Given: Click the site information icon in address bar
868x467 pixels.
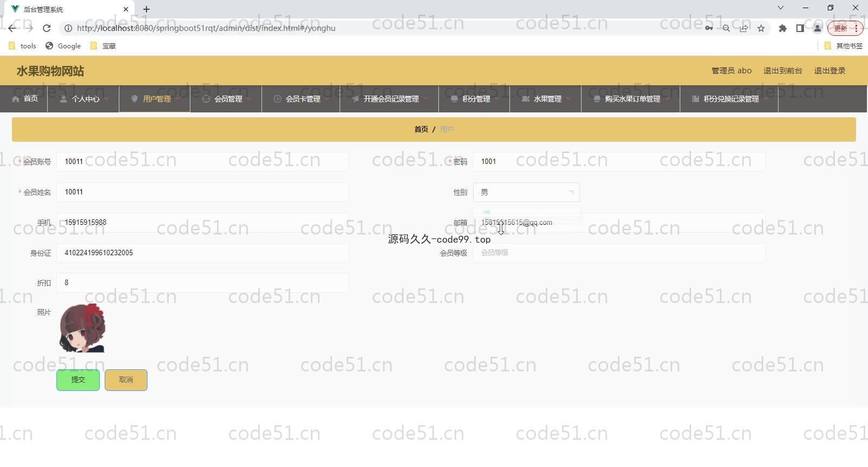Looking at the screenshot, I should [x=68, y=28].
